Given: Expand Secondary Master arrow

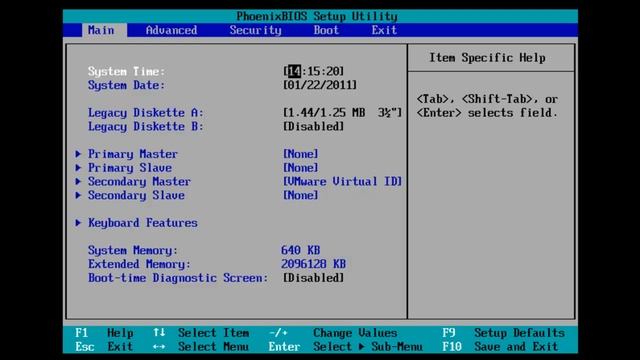Looking at the screenshot, I should point(78,182).
